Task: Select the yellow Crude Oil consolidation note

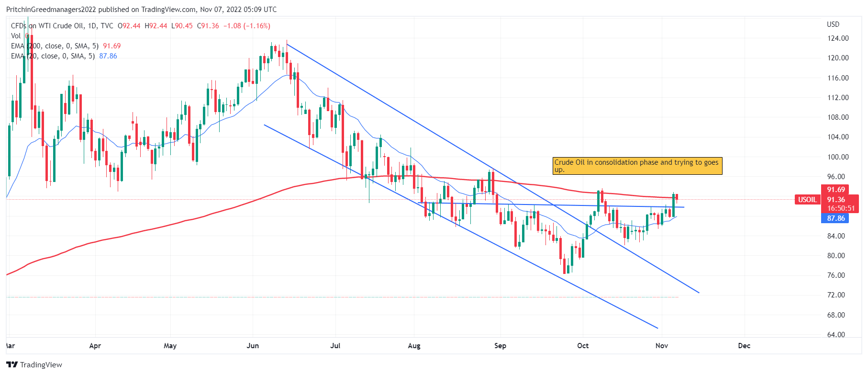Action: [637, 166]
